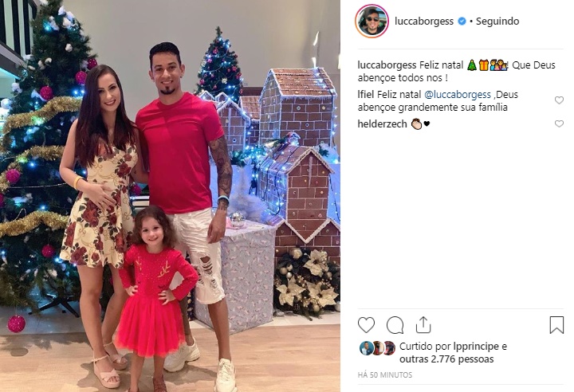Open the luccaborgess username in the header
Viewport: 574px width, 392px height.
pyautogui.click(x=424, y=22)
